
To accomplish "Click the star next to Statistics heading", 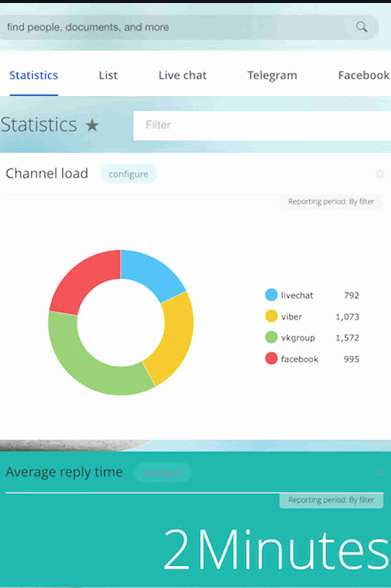I will (92, 125).
